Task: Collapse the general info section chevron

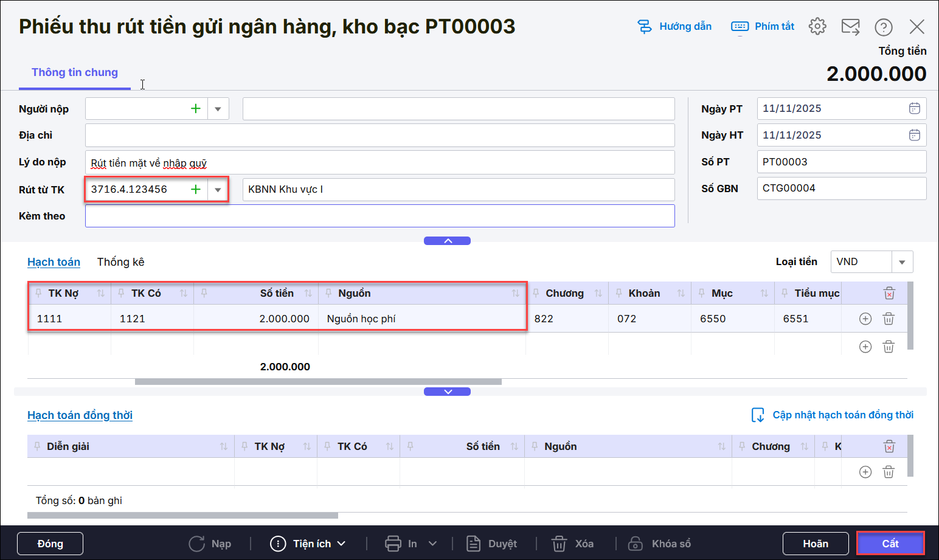Action: tap(447, 241)
